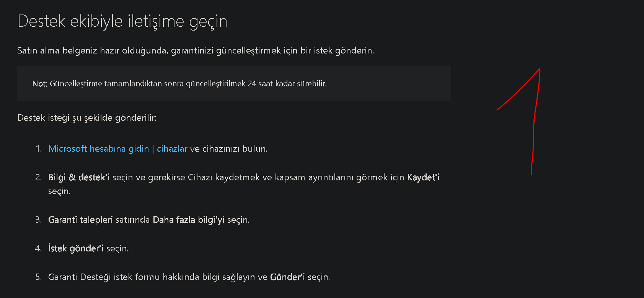This screenshot has height=298, width=644.
Task: Click the bold "Not:" label in note box
Action: 40,84
